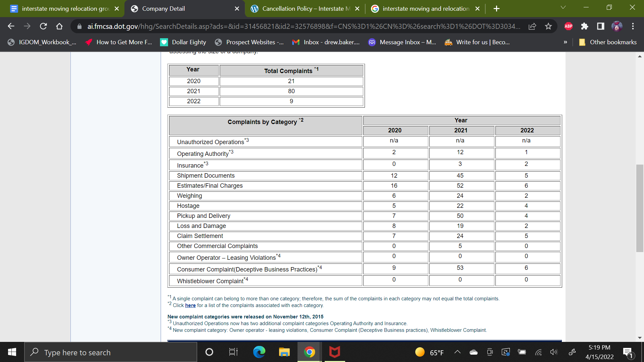The image size is (644, 362).
Task: Click the scrollbar up arrow
Action: 640,56
